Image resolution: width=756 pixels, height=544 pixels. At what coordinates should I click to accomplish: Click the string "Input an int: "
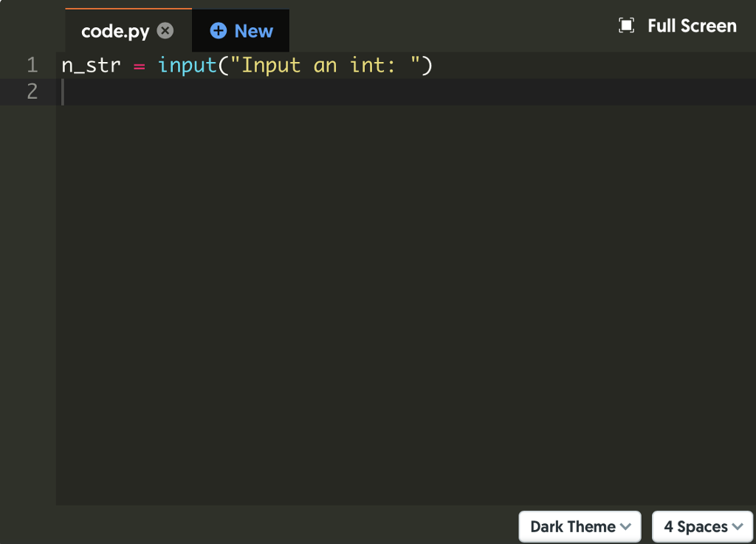coord(325,65)
